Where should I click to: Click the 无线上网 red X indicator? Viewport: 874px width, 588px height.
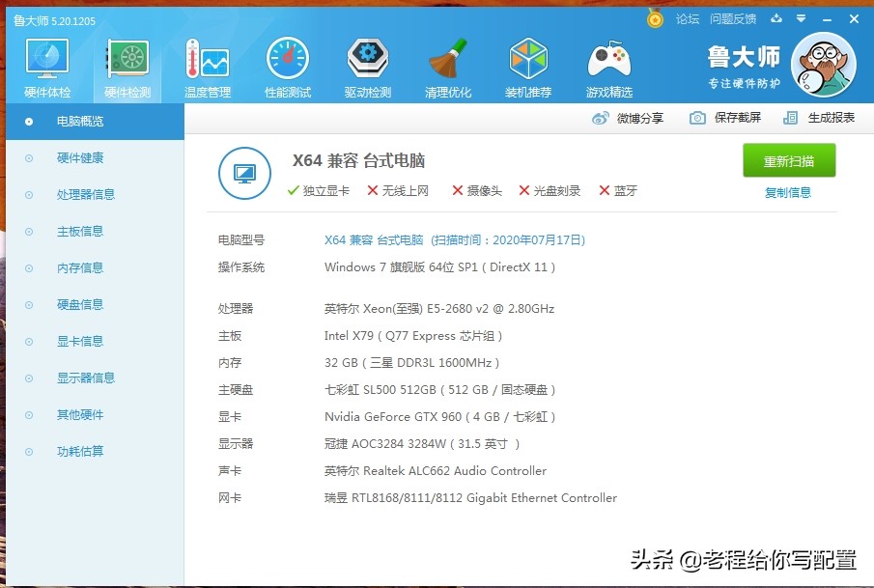[394, 190]
